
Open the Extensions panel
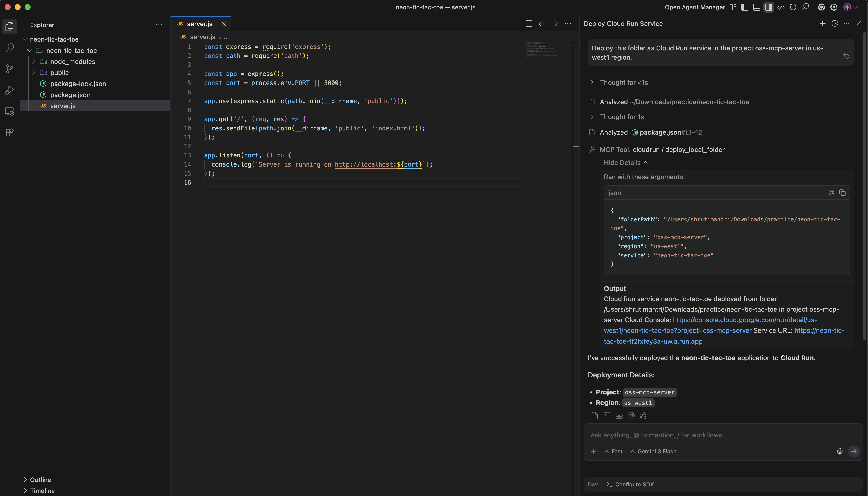click(x=10, y=133)
